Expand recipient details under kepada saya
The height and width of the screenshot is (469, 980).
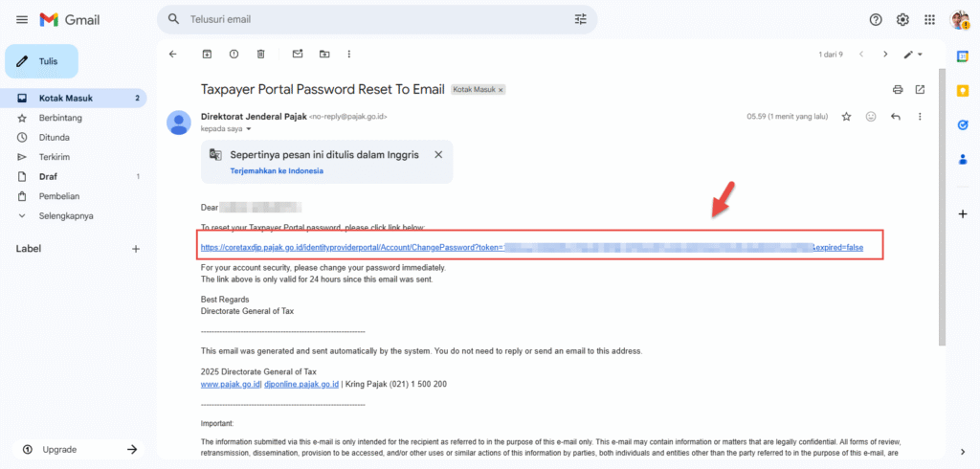249,128
